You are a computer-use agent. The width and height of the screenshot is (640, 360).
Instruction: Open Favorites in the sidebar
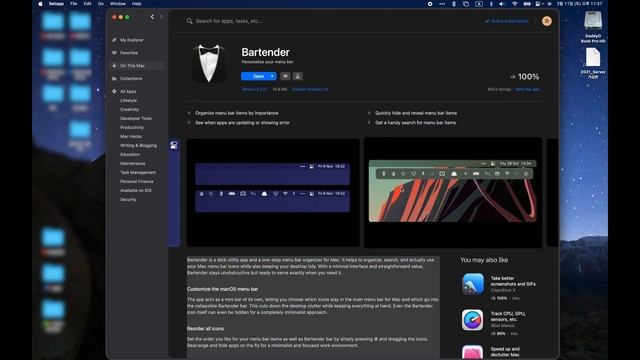129,53
